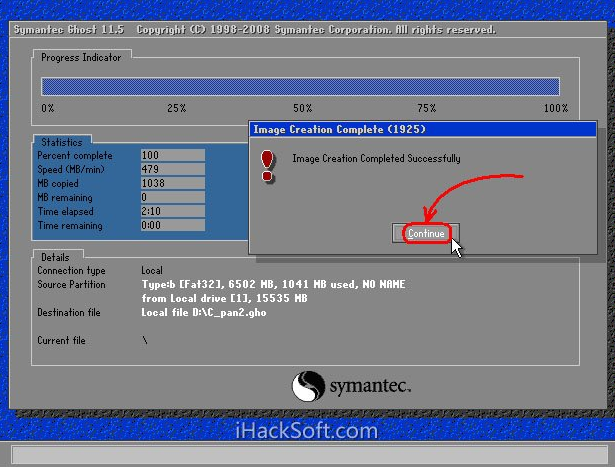Click the Destination file path D:\C_pan2.gho

203,313
